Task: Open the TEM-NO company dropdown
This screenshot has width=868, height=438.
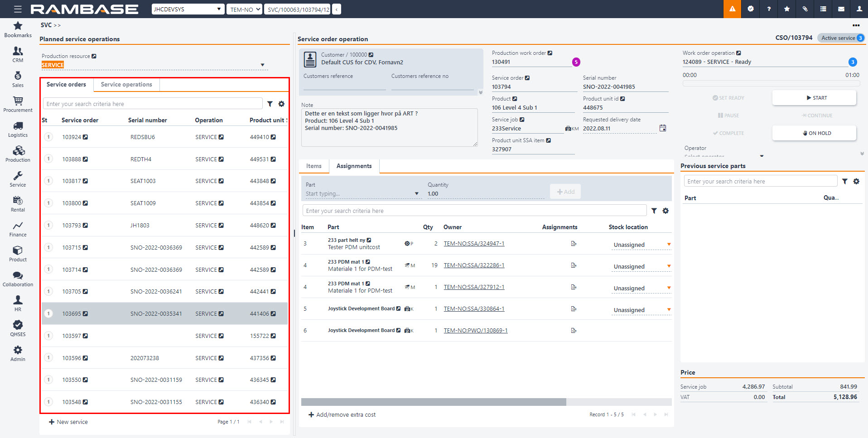Action: pyautogui.click(x=244, y=9)
